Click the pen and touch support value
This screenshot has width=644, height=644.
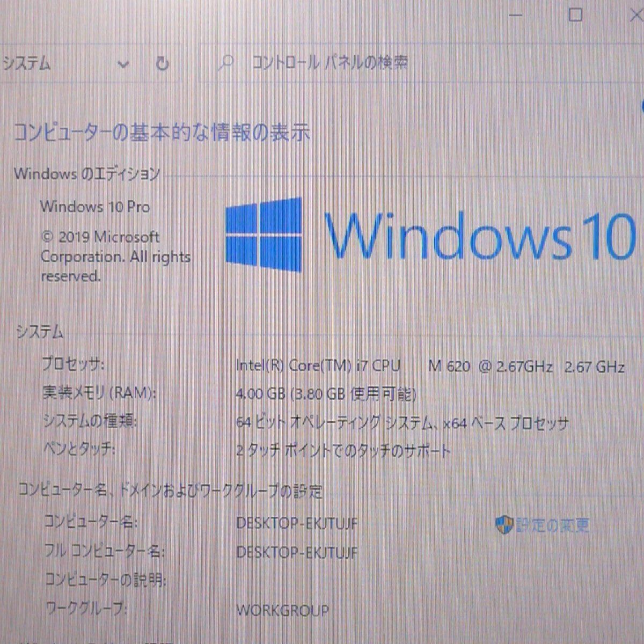(343, 451)
